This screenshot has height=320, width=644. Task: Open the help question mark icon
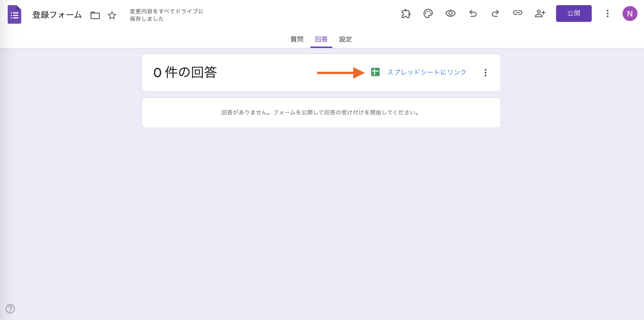coord(10,309)
